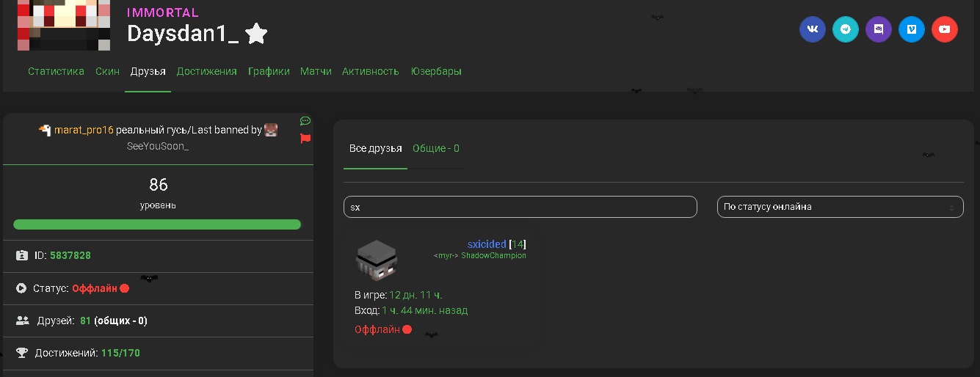Click the green comment bubble icon
Image resolution: width=980 pixels, height=377 pixels.
coord(305,121)
